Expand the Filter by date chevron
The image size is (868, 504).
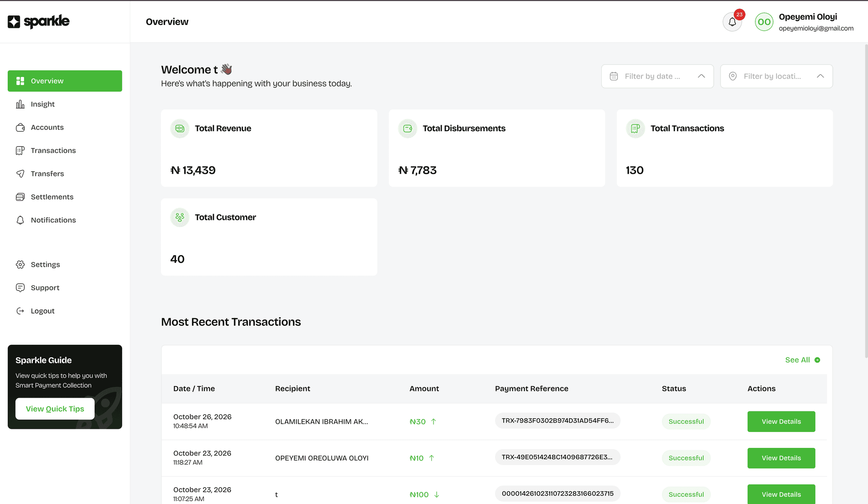[x=701, y=76]
